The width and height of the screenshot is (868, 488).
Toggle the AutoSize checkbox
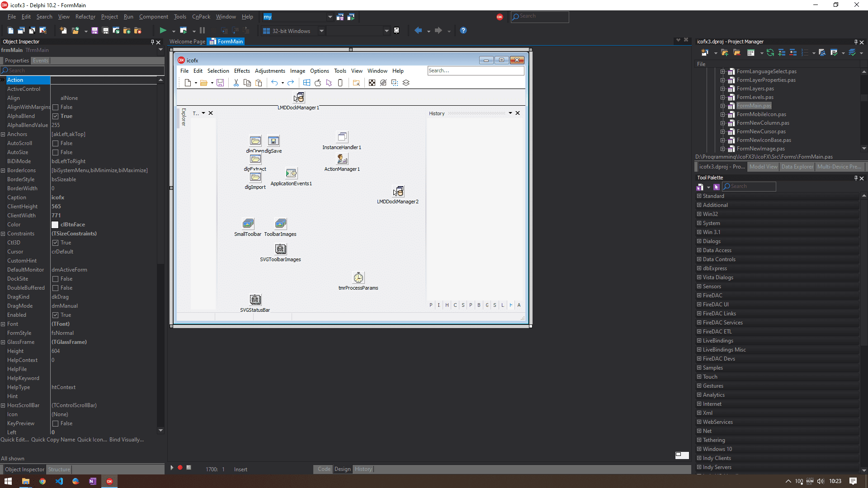(x=55, y=152)
